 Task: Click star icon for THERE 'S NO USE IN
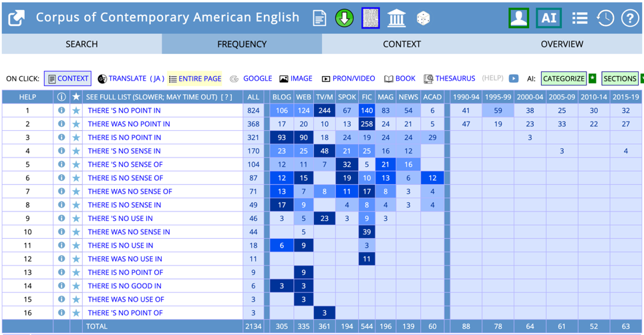point(76,218)
